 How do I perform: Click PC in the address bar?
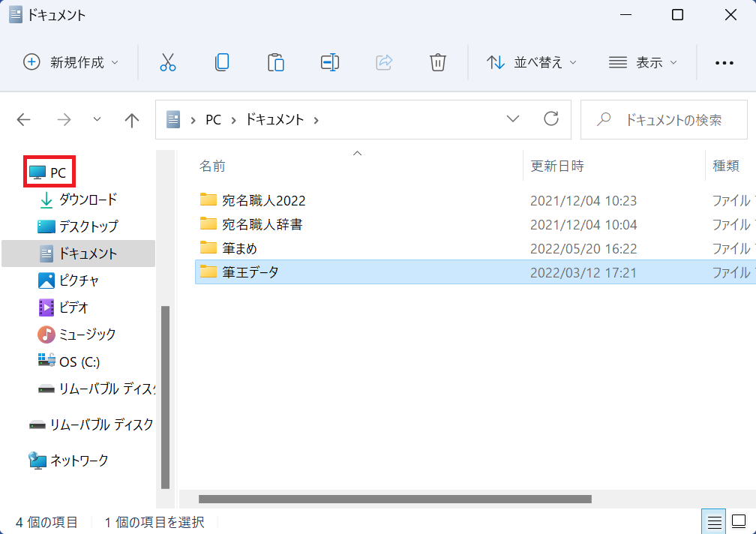[x=213, y=119]
